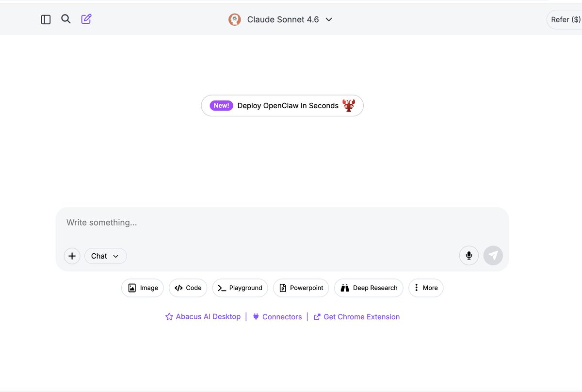Start a new chat with pencil icon

[x=86, y=19]
